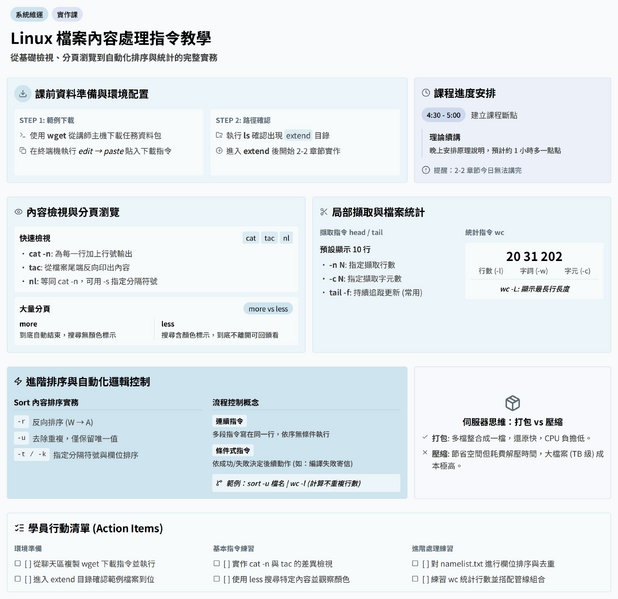Click the lightning icon beside 進階排序與自動化邏輯控制

point(18,381)
